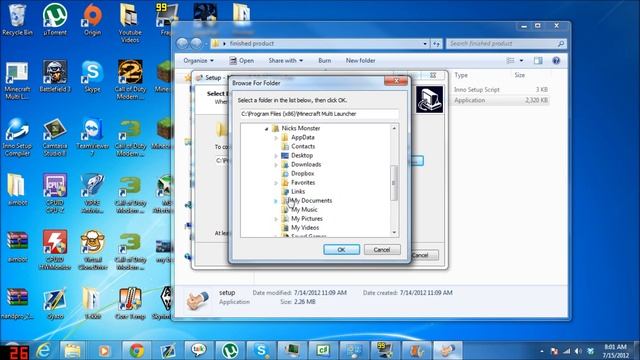
Task: Select the My Music folder
Action: (304, 209)
